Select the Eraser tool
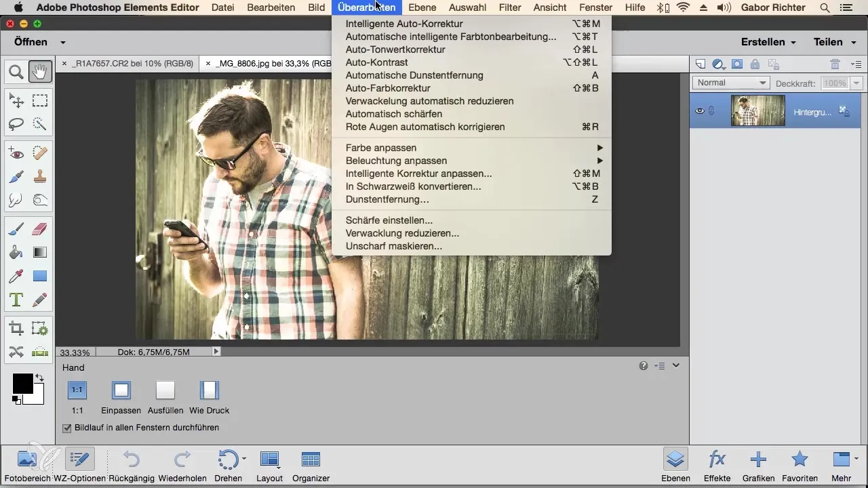 point(40,230)
